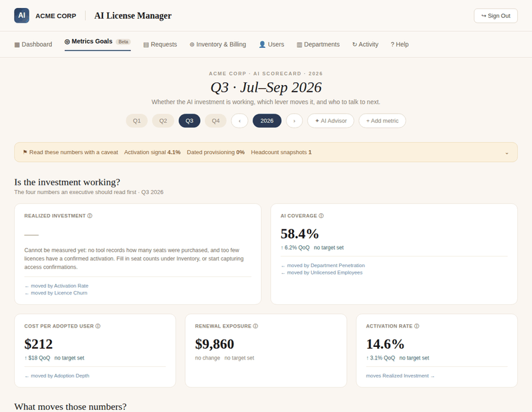Go to next year arrow

(294, 121)
